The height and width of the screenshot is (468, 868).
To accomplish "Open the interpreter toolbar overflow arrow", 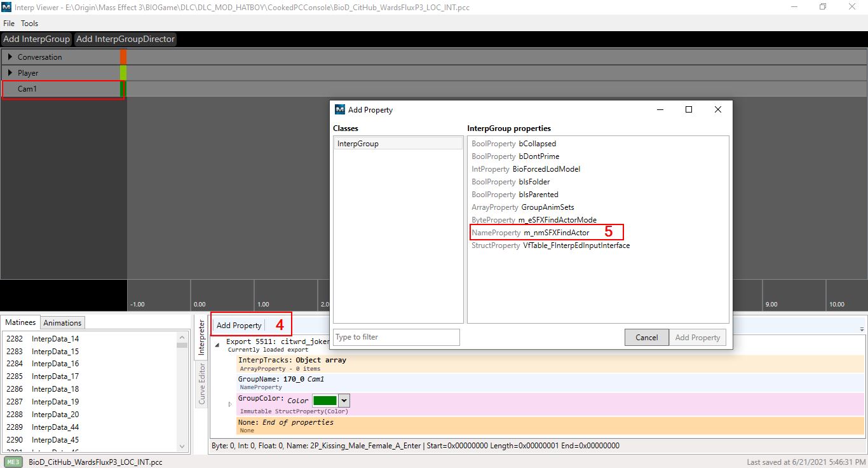I will pyautogui.click(x=862, y=329).
